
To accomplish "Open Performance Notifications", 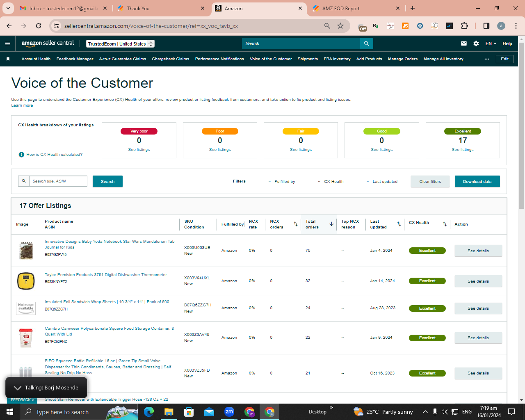I will click(219, 59).
